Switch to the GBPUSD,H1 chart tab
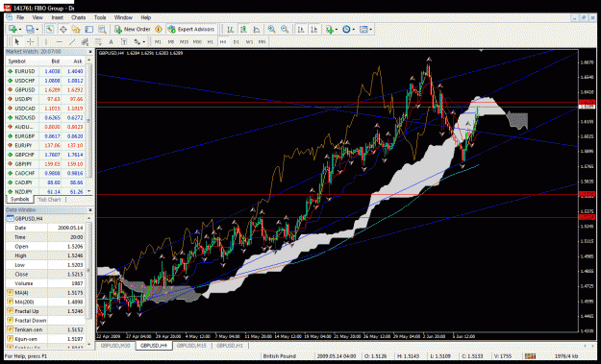The image size is (601, 364). click(x=230, y=346)
